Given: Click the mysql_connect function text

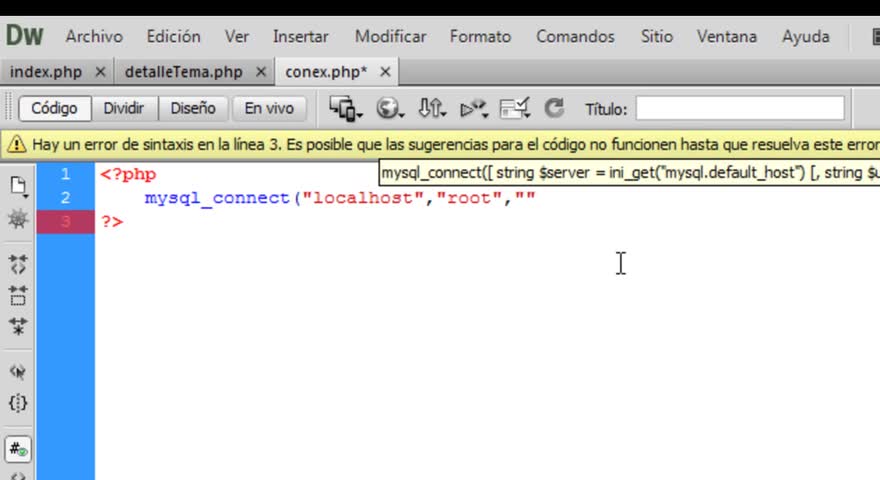Looking at the screenshot, I should click(217, 198).
